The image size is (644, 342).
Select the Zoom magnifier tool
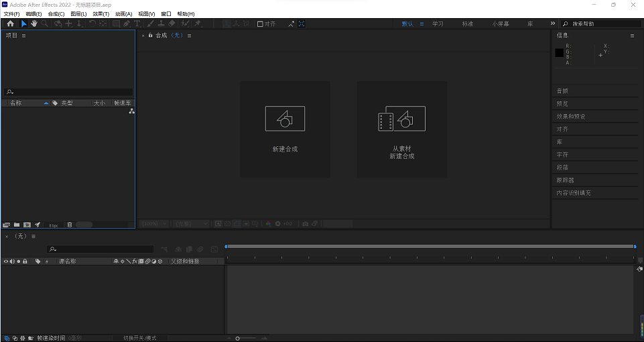44,24
